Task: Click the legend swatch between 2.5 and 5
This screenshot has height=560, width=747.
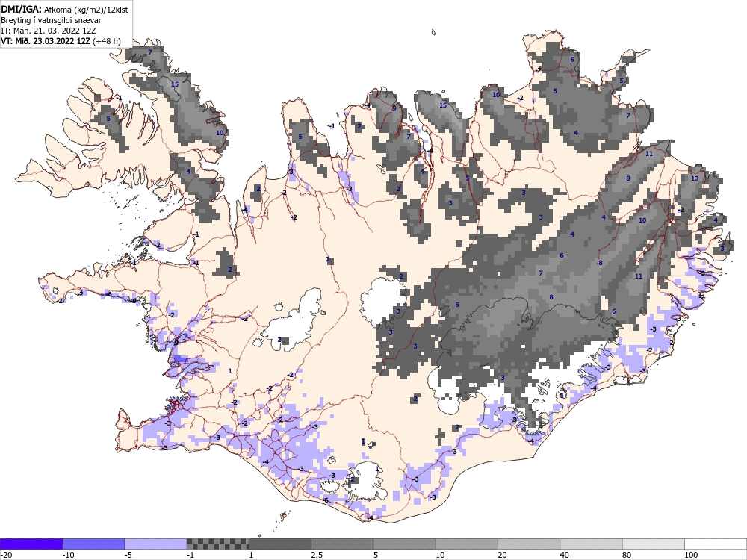Action: click(342, 544)
